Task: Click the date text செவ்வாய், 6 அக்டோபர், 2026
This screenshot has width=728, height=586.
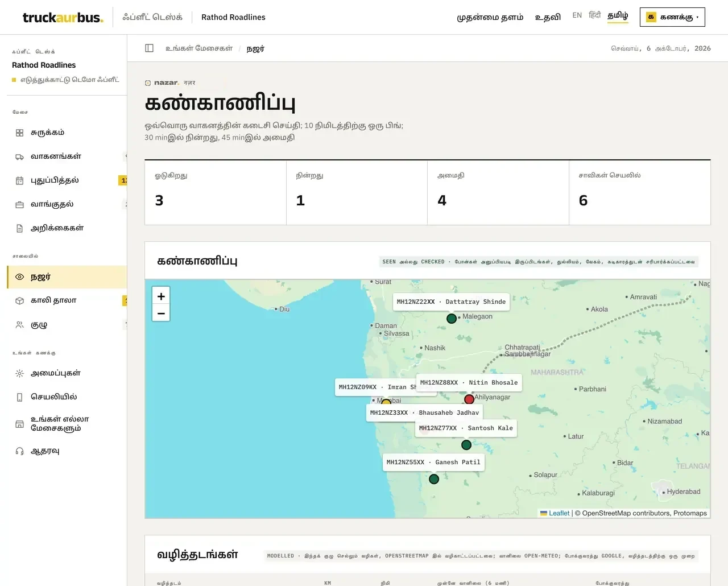Action: pyautogui.click(x=661, y=48)
